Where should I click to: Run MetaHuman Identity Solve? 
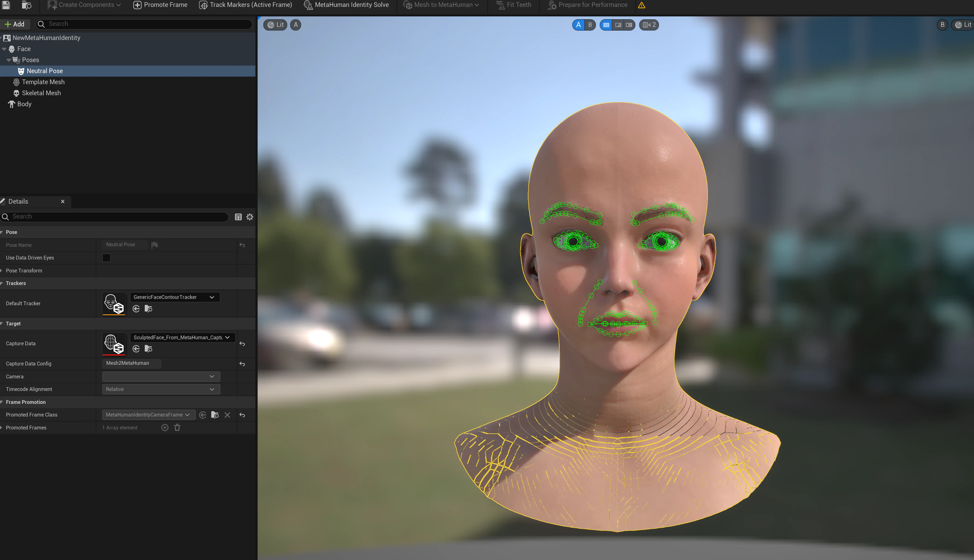[346, 5]
